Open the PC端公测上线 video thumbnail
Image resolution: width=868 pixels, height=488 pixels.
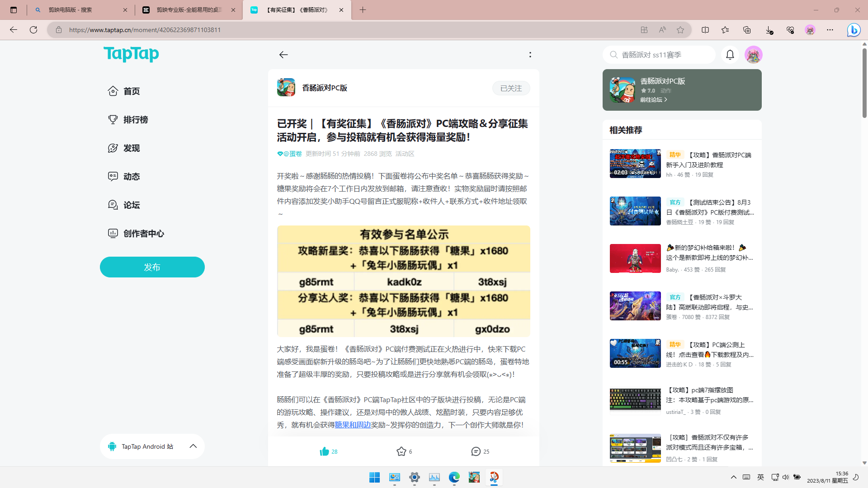pos(635,353)
